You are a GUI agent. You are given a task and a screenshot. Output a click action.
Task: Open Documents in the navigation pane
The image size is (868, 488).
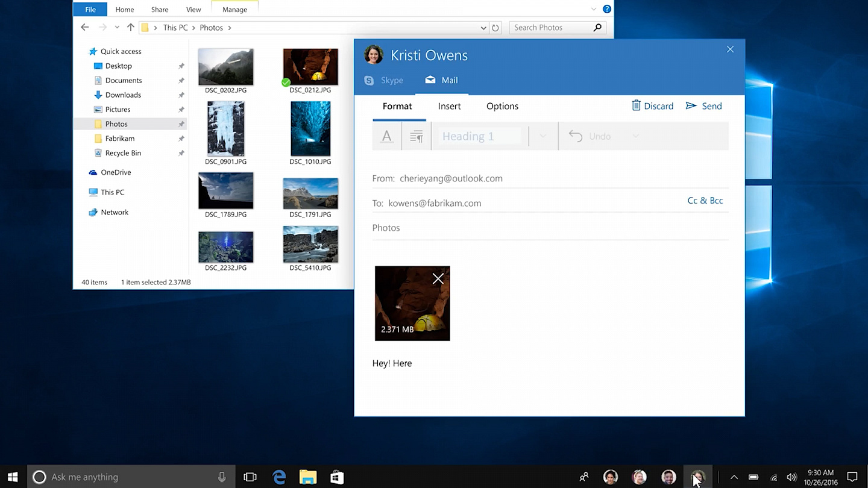(x=118, y=81)
